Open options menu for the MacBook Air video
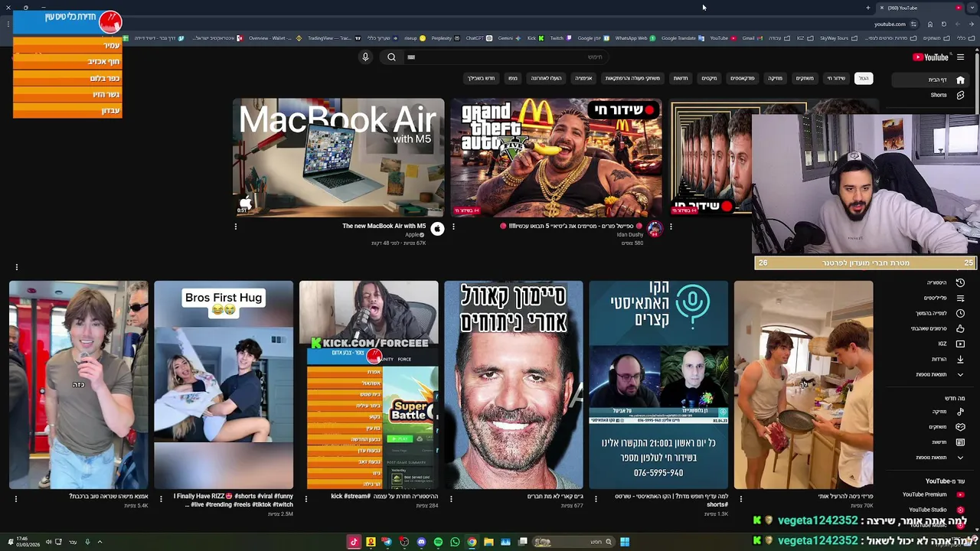980x551 pixels. 236,227
